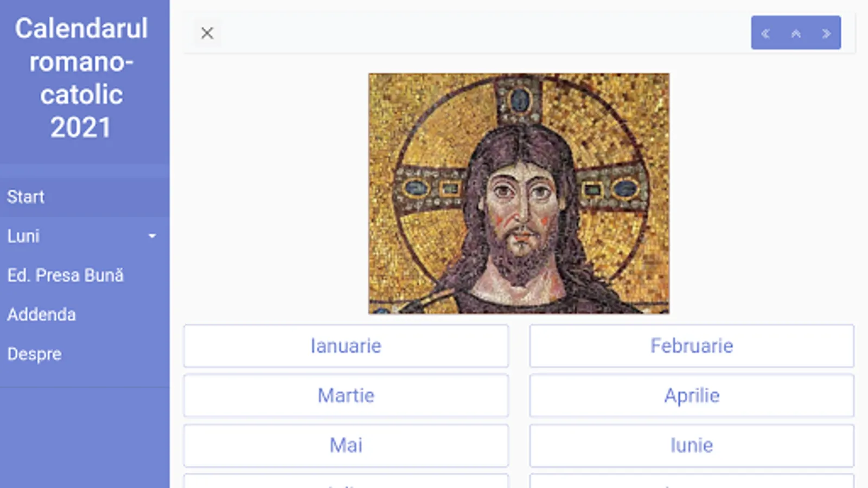Screen dimensions: 868x488
Task: Select the Luni sidebar entry
Action: click(x=23, y=236)
